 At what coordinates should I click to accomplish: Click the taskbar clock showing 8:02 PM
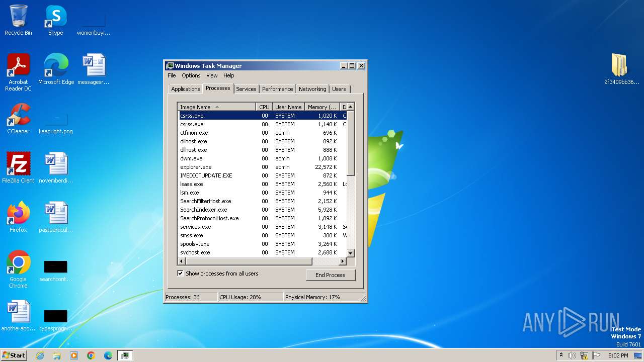618,355
